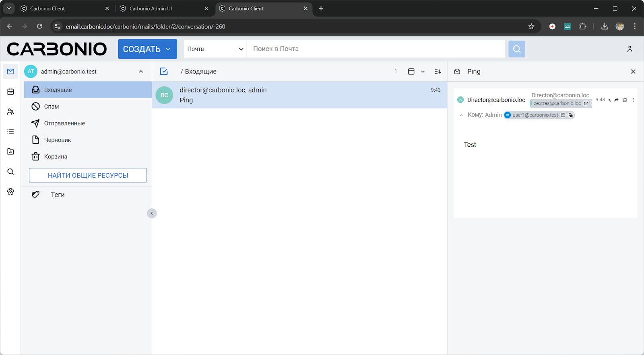Go back in browser history
The width and height of the screenshot is (644, 355).
[x=10, y=27]
